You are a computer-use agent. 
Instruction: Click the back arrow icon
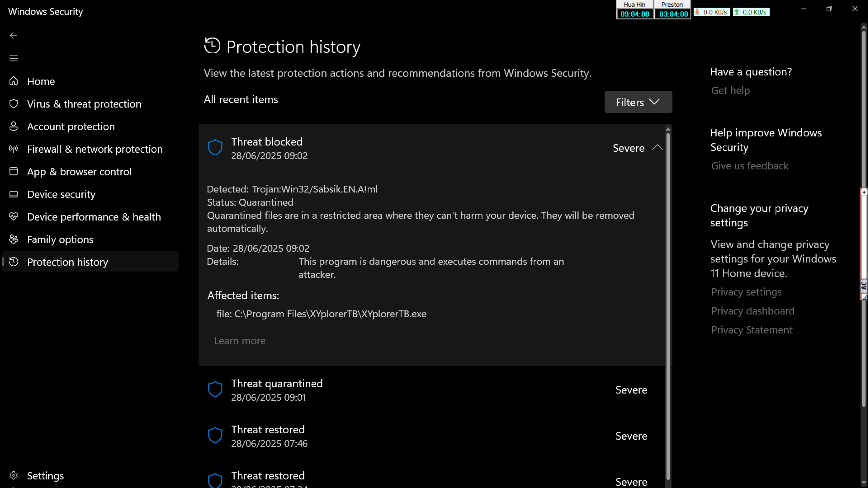pos(13,36)
